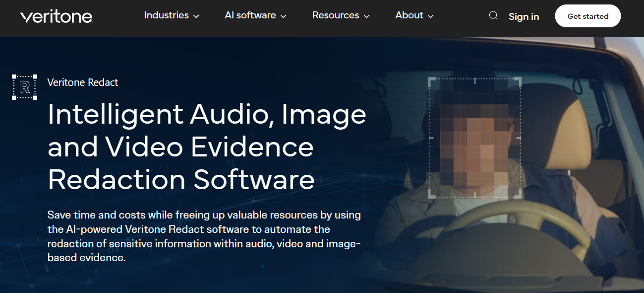Open the search magnifier icon

(493, 15)
